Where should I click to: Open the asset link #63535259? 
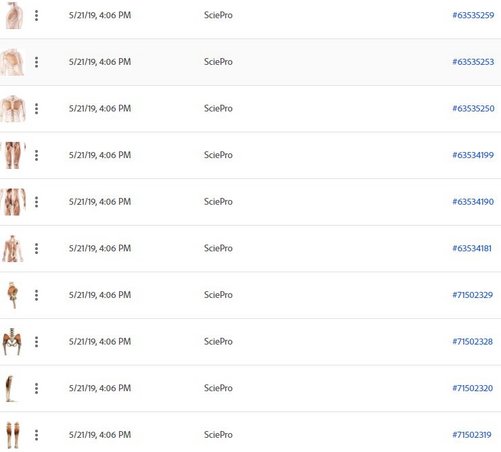(473, 15)
